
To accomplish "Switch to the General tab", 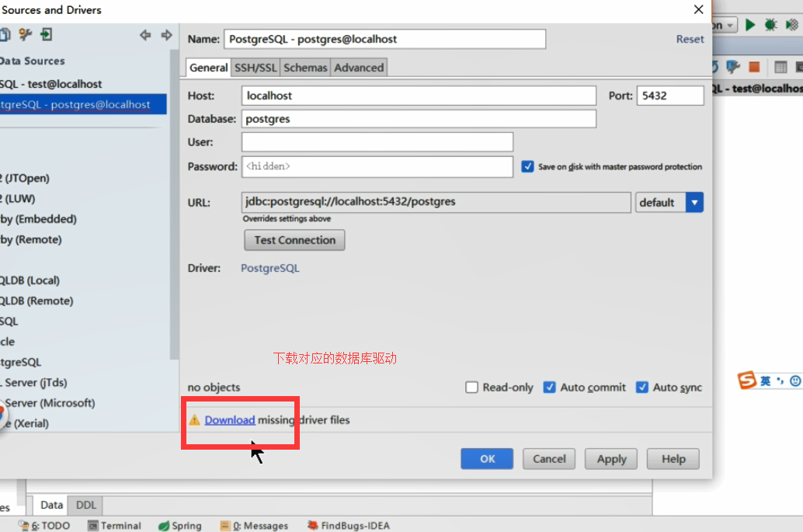I will [208, 68].
